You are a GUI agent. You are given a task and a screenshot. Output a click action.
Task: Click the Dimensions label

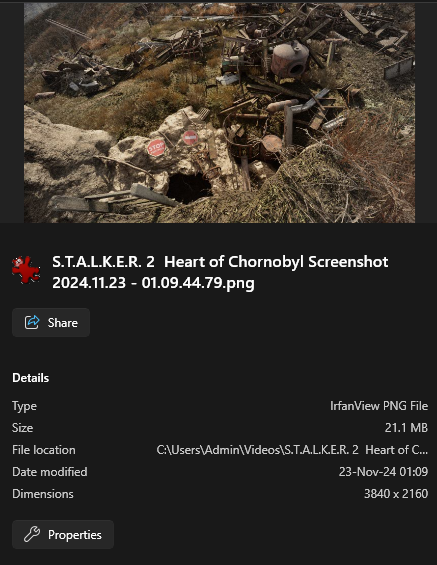(43, 494)
